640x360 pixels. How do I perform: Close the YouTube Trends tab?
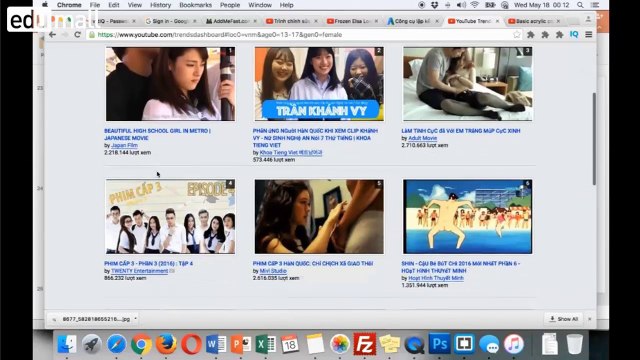coord(498,21)
